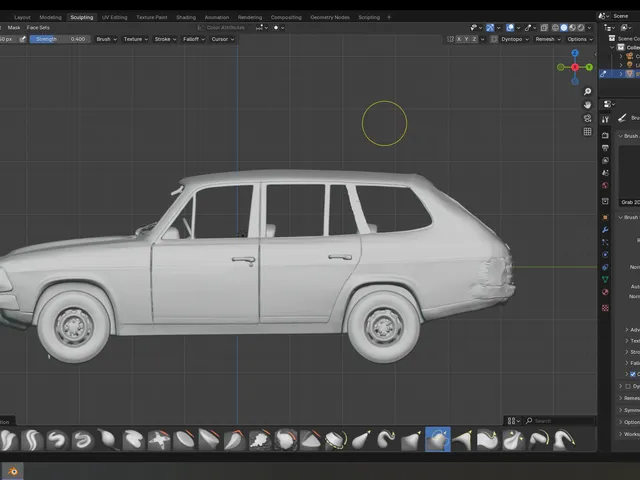
Task: Click the green Y axis on navigation gizmo
Action: tap(589, 67)
